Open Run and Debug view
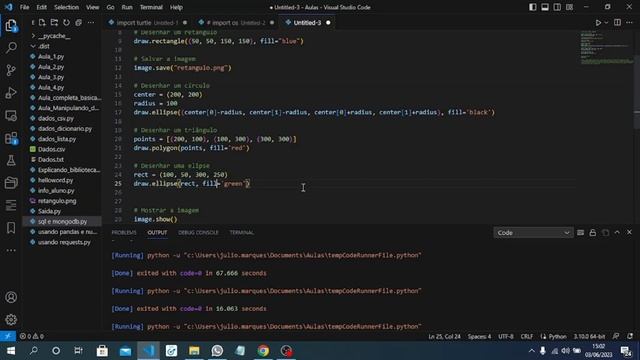Viewport: 640px width, 360px height. click(11, 93)
